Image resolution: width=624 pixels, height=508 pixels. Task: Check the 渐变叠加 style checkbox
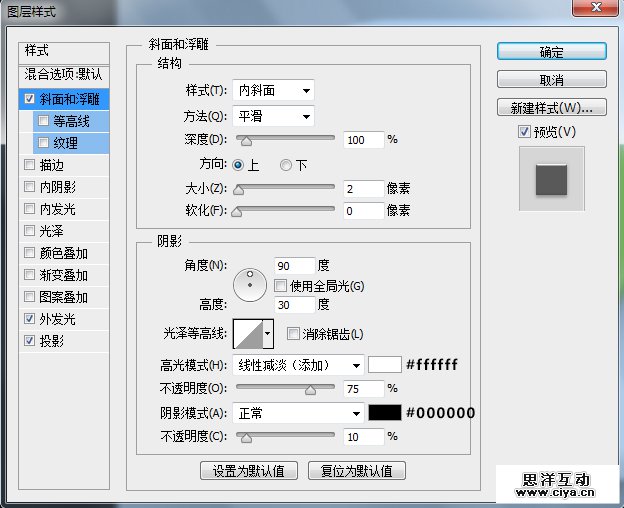click(x=29, y=274)
